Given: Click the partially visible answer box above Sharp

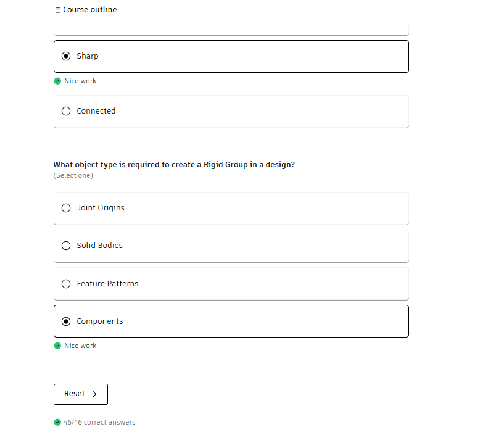Looking at the screenshot, I should (231, 31).
